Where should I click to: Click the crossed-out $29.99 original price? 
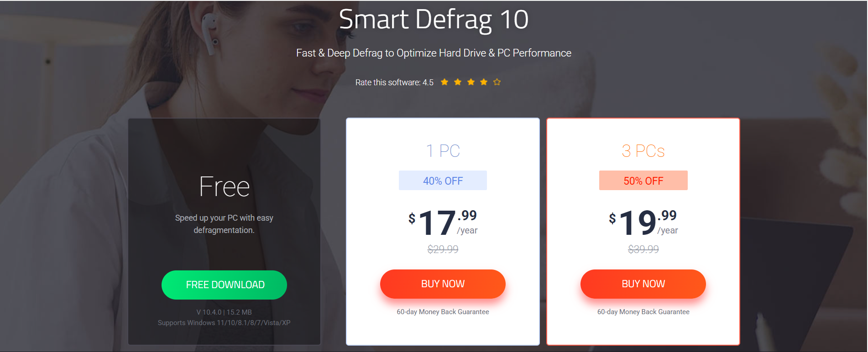443,249
